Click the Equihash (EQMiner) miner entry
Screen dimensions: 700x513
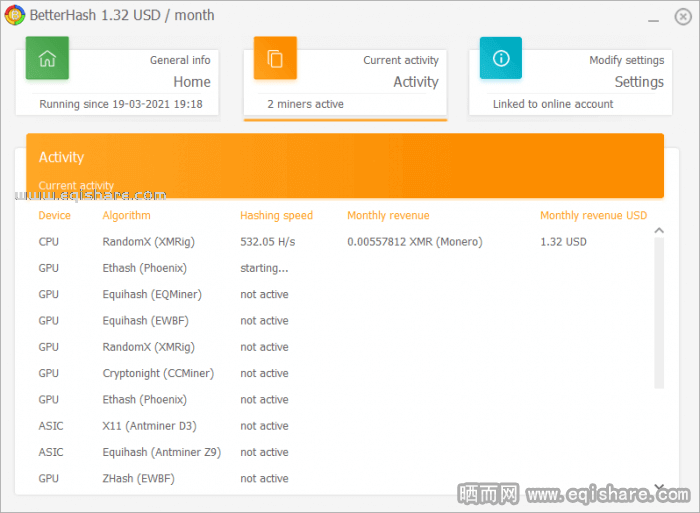150,294
